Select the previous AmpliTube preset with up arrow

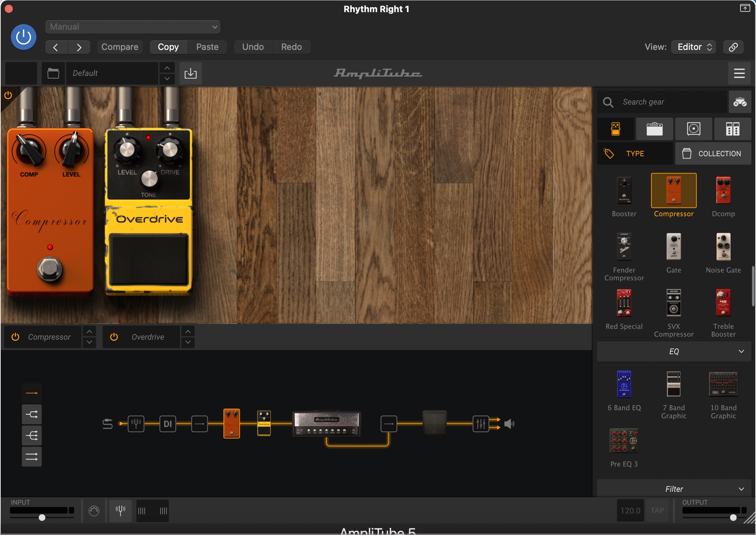(167, 68)
